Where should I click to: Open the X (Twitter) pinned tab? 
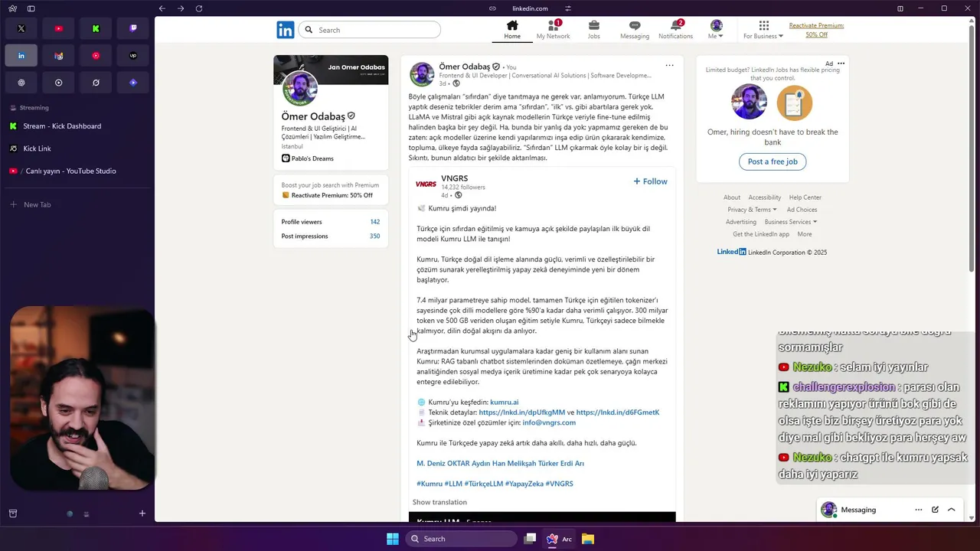[21, 29]
